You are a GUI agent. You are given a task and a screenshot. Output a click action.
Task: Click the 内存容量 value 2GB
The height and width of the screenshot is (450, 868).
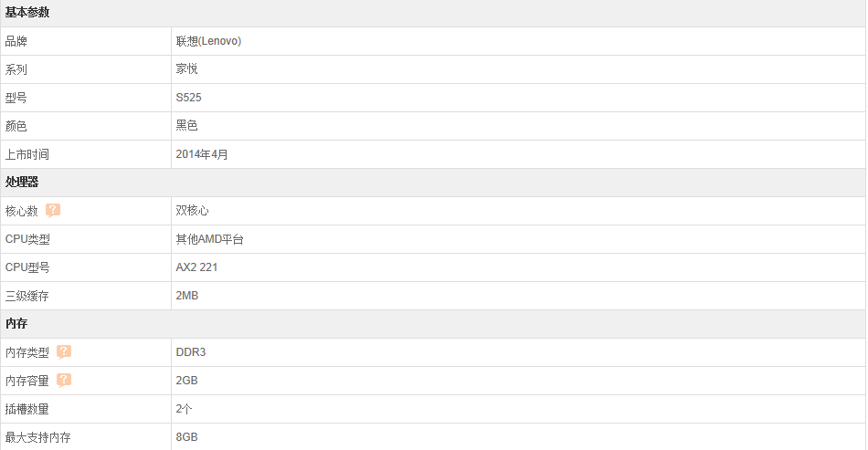(186, 381)
